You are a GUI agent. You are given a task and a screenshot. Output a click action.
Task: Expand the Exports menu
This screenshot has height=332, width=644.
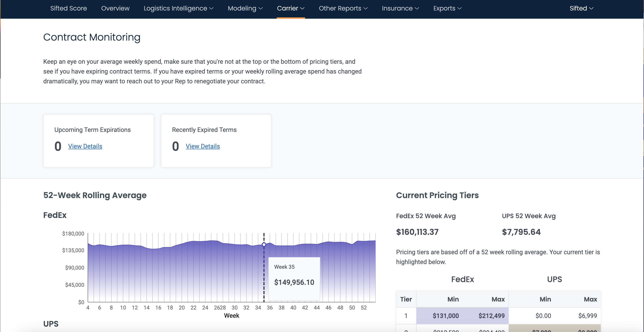click(447, 8)
